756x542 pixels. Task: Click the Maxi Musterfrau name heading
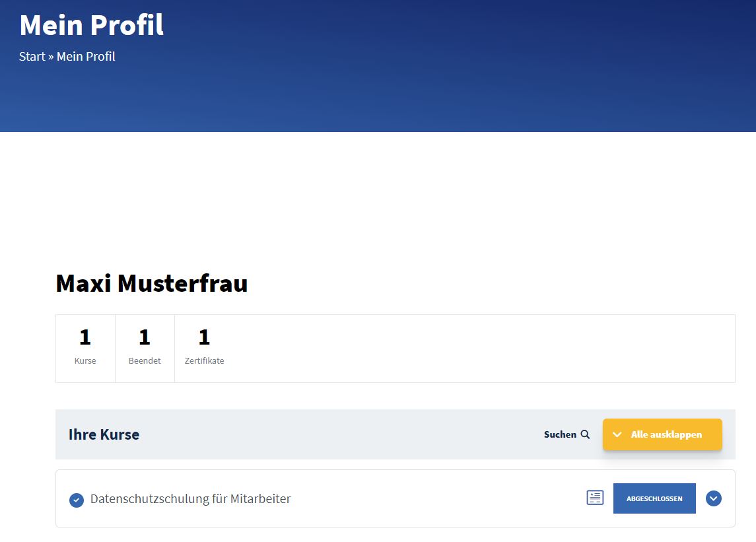pyautogui.click(x=152, y=283)
